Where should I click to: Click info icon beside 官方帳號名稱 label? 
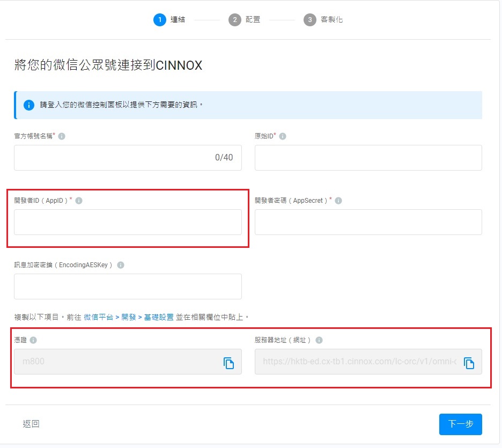point(62,136)
